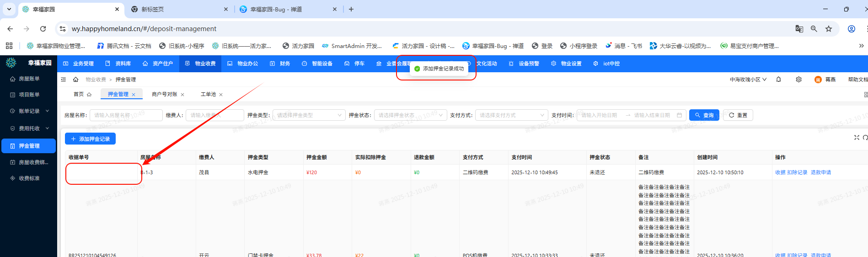This screenshot has width=868, height=257.
Task: Open 退款申请 link for the 水电押金 row
Action: point(820,172)
